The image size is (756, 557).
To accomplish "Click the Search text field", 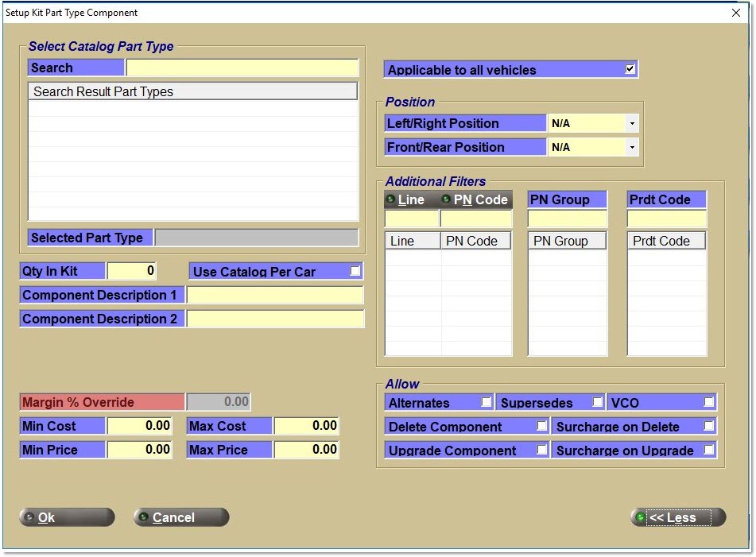I will [x=242, y=68].
